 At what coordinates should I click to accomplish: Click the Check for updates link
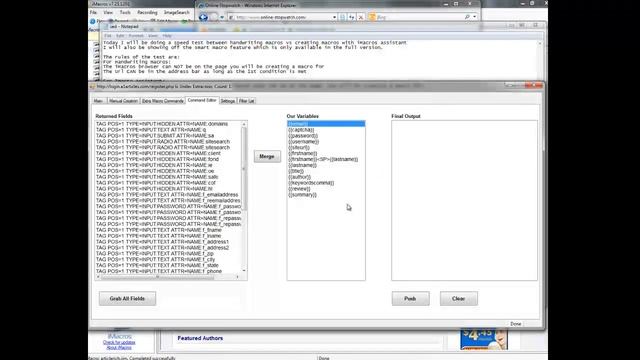click(119, 342)
